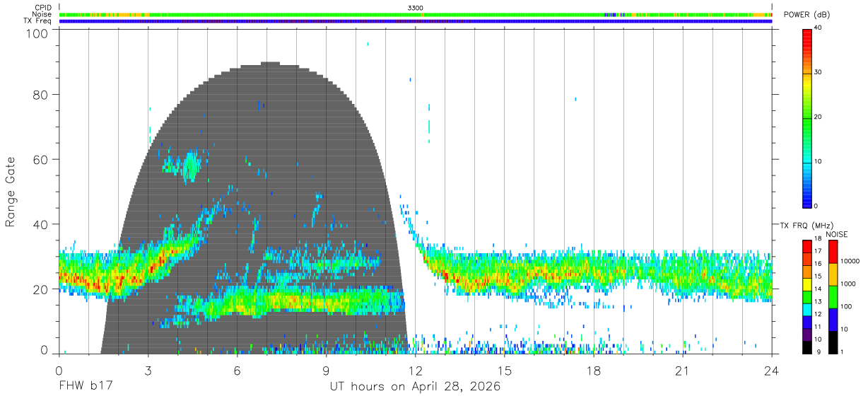This screenshot has height=401, width=868.
Task: Click the 12 tick on UT hours axis
Action: (x=415, y=371)
